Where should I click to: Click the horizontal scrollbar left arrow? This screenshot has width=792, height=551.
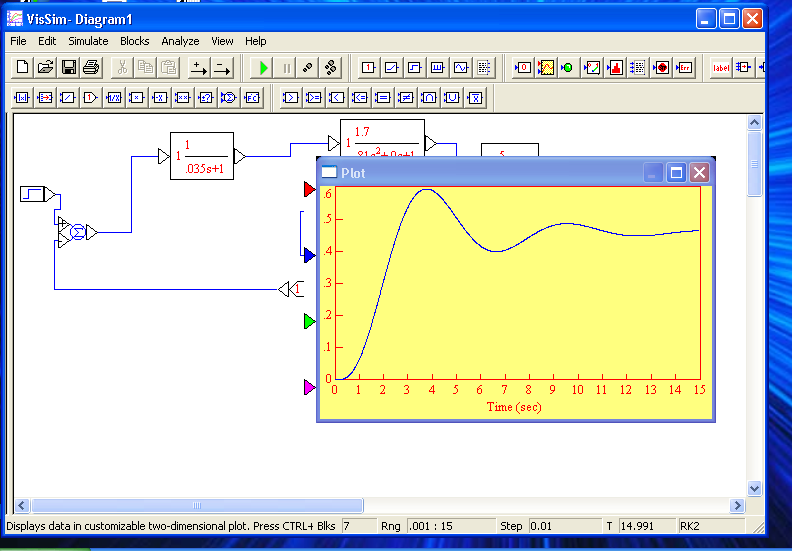(x=21, y=506)
